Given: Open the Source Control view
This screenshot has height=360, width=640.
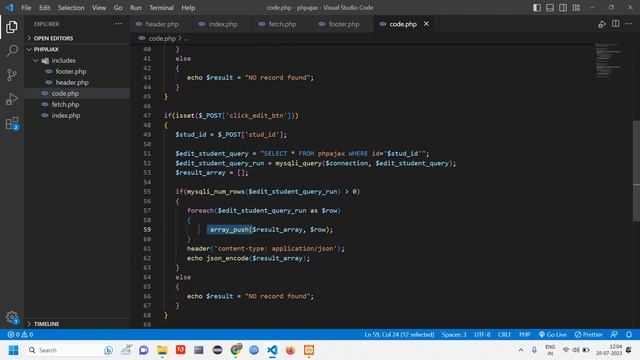Looking at the screenshot, I should click(x=12, y=75).
